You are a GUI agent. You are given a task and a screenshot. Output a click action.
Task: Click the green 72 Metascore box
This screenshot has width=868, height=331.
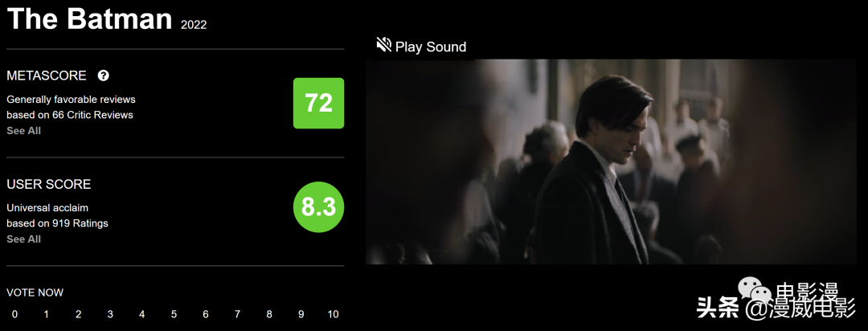(x=318, y=103)
